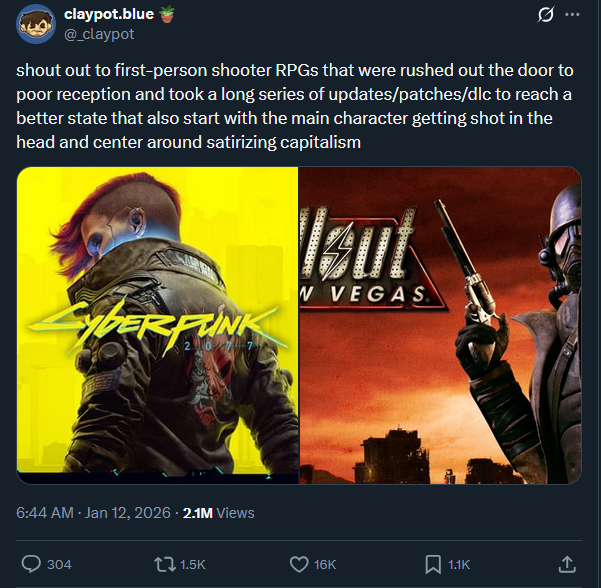Open claypot.blue profile avatar
Screen dimensions: 601x588
(x=36, y=24)
